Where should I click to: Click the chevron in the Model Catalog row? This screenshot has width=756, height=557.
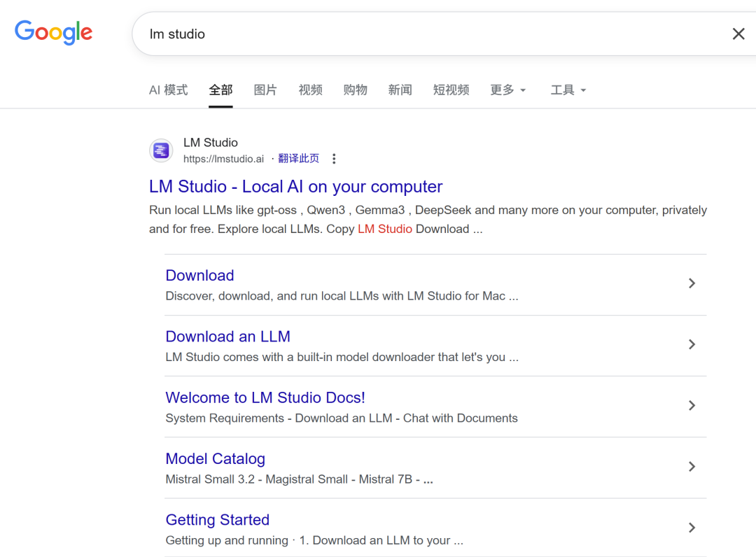tap(692, 467)
